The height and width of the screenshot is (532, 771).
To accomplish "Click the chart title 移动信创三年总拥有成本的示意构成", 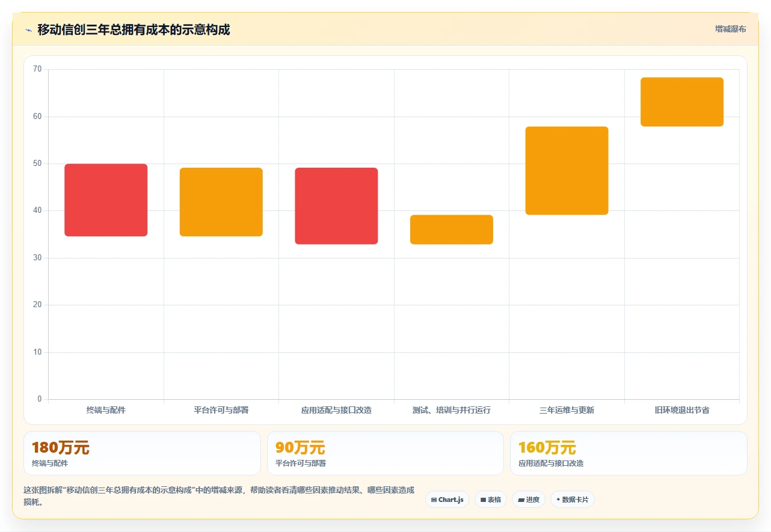I will (134, 29).
